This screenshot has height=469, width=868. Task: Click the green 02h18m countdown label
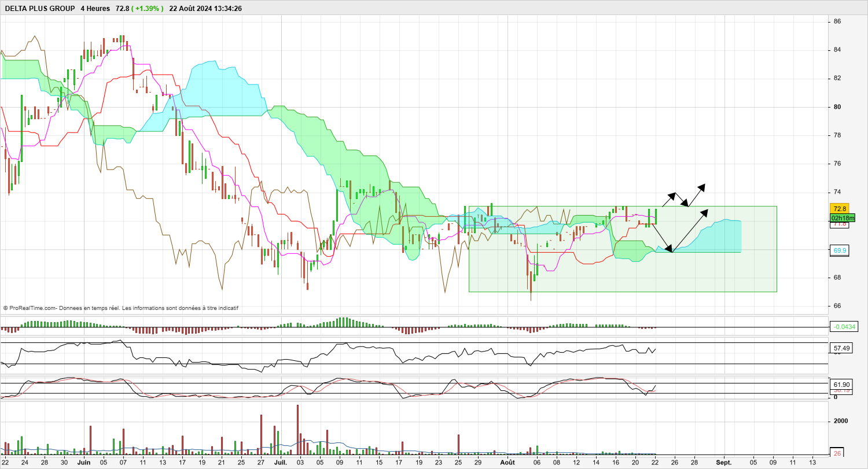coord(842,218)
